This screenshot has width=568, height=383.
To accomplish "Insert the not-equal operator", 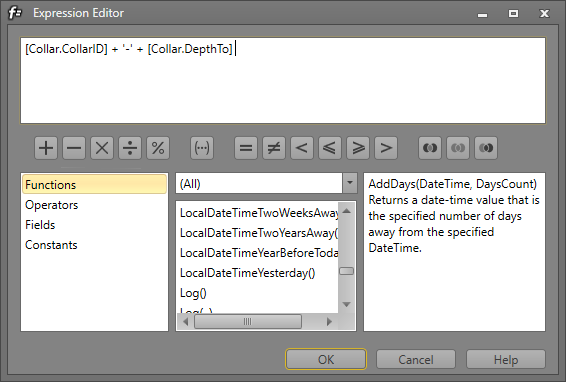I will click(274, 148).
